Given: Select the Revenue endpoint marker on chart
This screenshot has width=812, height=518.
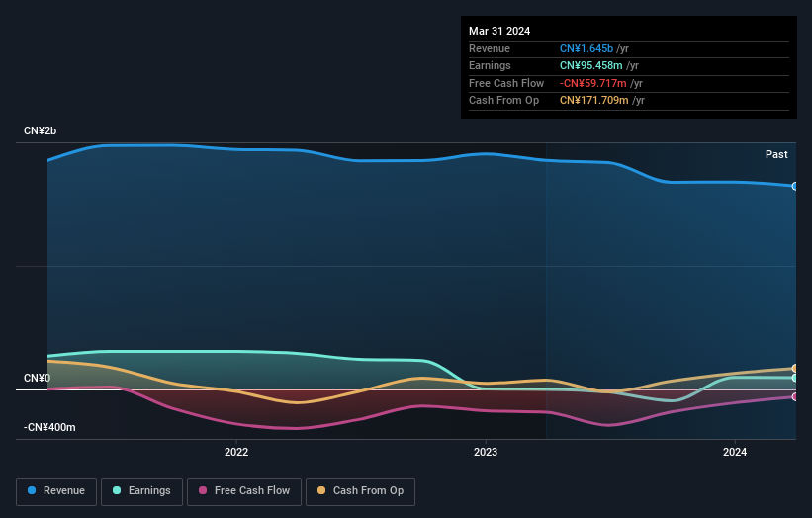Looking at the screenshot, I should (795, 186).
